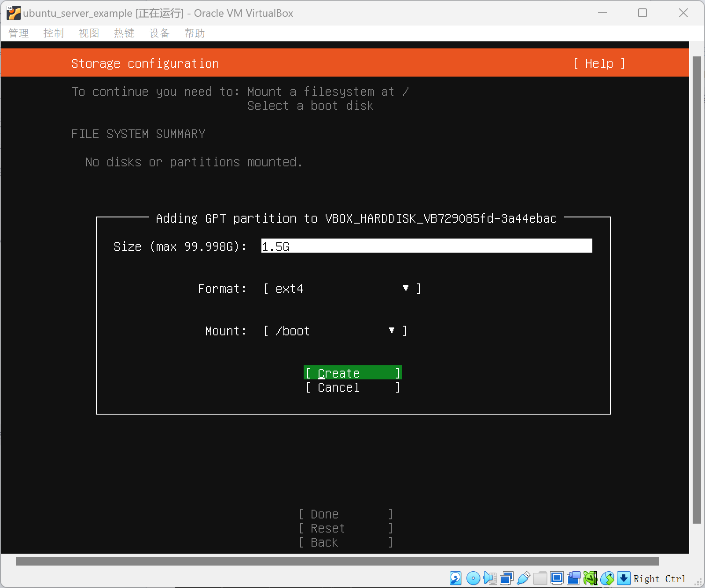Click the Help button in the header
The image size is (705, 588).
(x=599, y=63)
